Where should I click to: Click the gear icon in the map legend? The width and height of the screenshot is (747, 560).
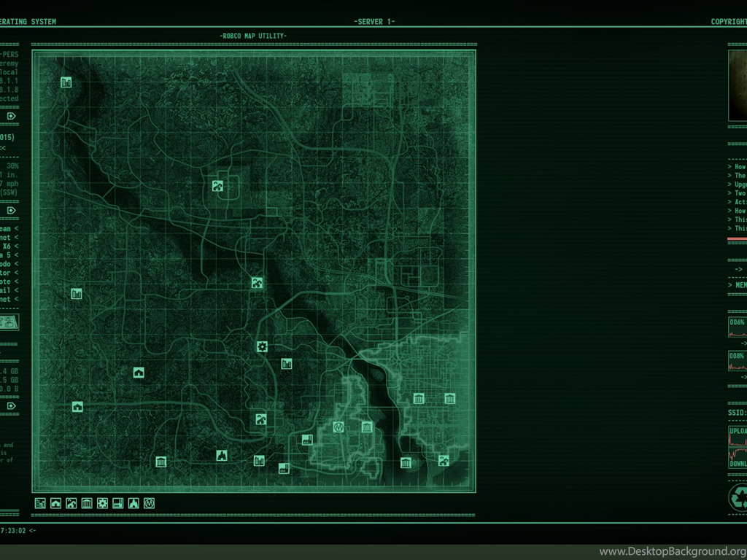point(102,503)
